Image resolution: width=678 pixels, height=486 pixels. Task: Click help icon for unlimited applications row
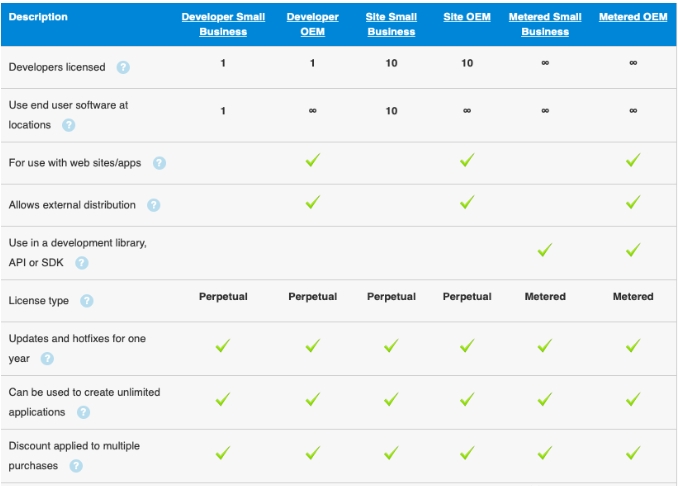83,412
